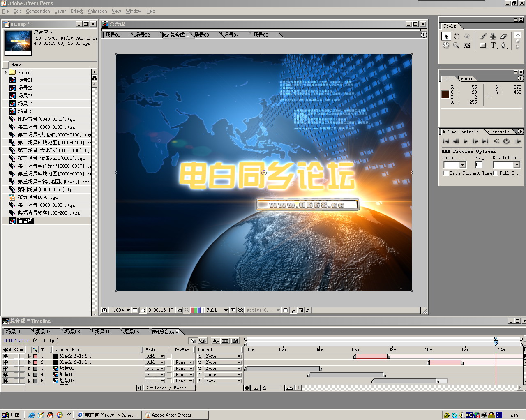526x420 pixels.
Task: Click the Switches / Modes button
Action: (x=166, y=388)
